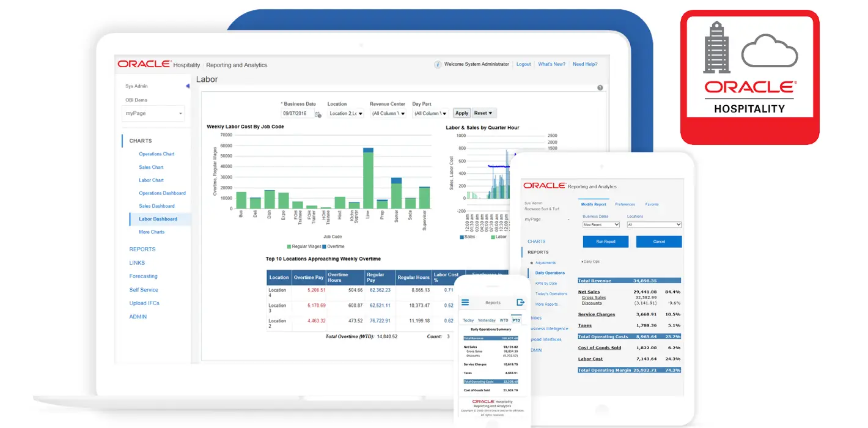Click the star icon next to Adjustments
The width and height of the screenshot is (868, 428).
tap(531, 263)
